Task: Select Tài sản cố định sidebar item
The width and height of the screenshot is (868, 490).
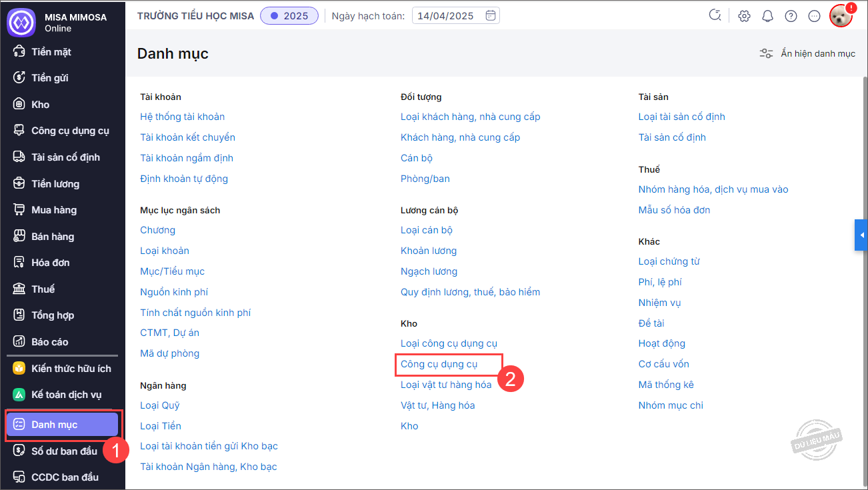Action: 65,157
